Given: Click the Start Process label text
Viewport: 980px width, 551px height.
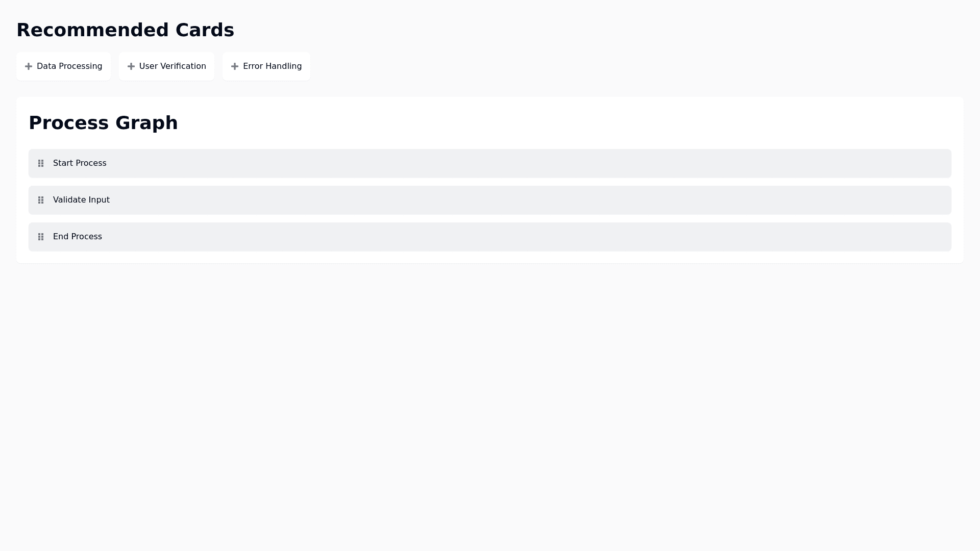Looking at the screenshot, I should pos(80,163).
